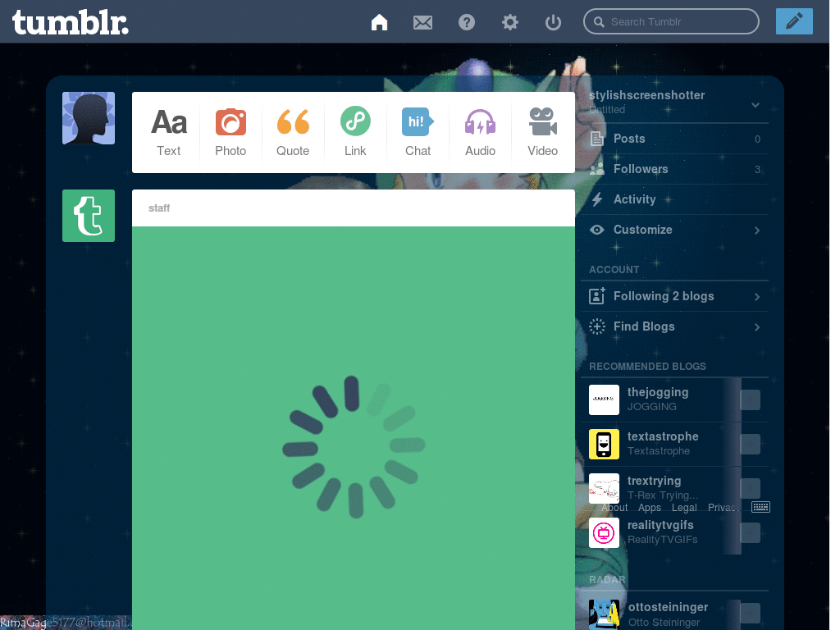Follow realitytvgifs with the plus button
Screen dimensions: 840x630
[x=751, y=533]
